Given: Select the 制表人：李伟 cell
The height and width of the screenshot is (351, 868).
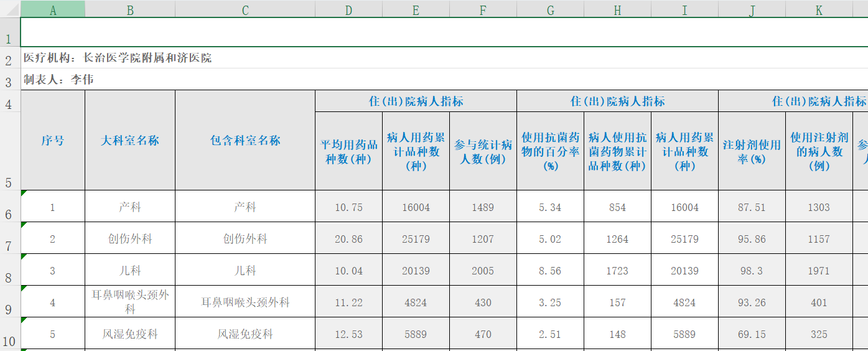Looking at the screenshot, I should pos(59,80).
